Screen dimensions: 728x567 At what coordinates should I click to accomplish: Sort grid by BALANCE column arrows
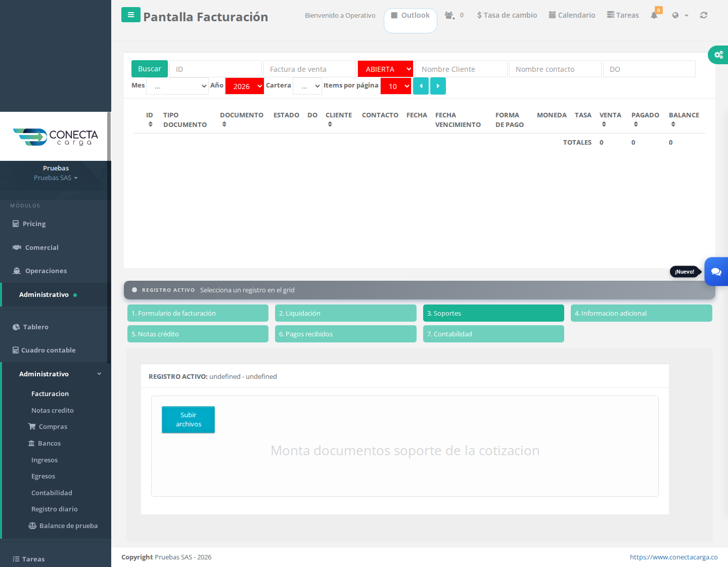click(x=673, y=124)
